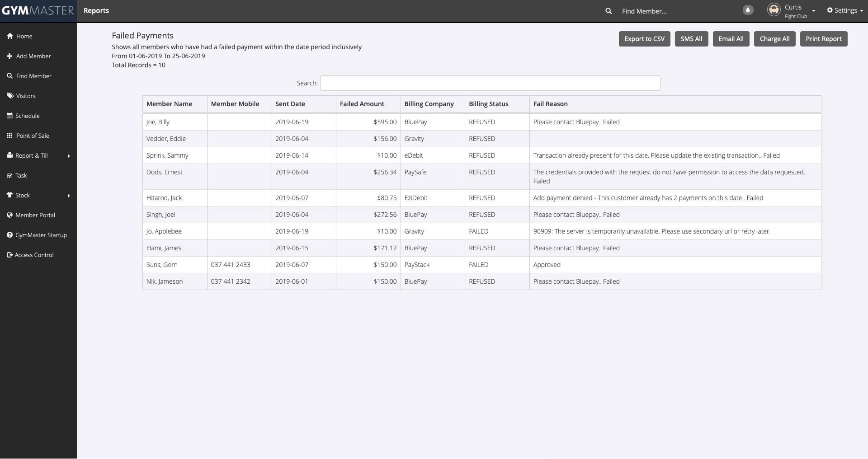Click the Point of Sale grid icon
868x459 pixels.
pos(9,136)
